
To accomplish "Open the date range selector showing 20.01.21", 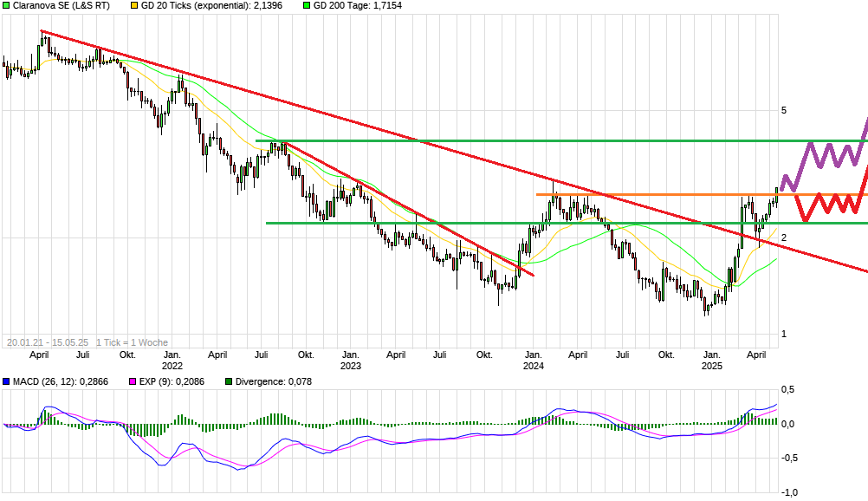I will point(49,342).
